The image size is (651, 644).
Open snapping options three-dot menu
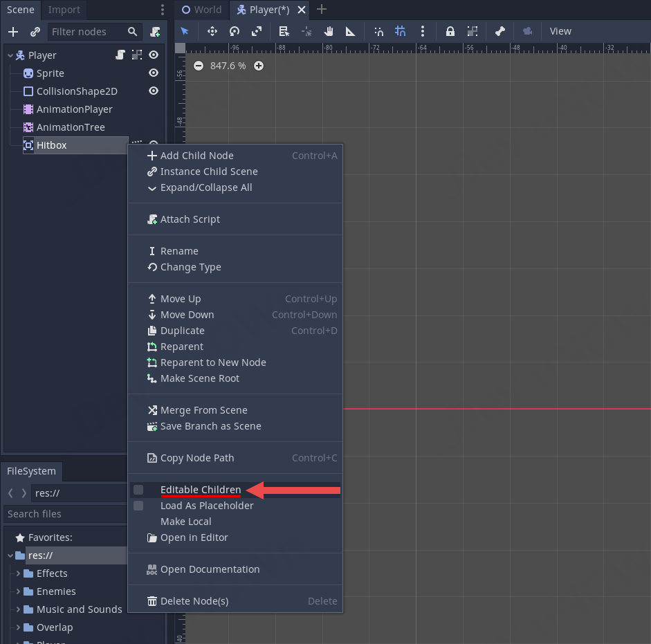[423, 31]
